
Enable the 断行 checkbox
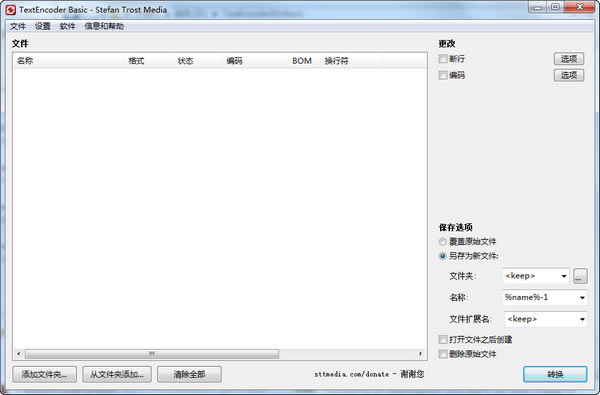(x=443, y=59)
